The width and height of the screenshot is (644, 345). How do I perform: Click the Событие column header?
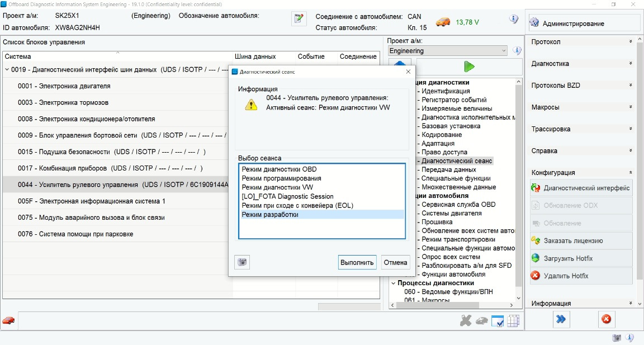pos(316,56)
